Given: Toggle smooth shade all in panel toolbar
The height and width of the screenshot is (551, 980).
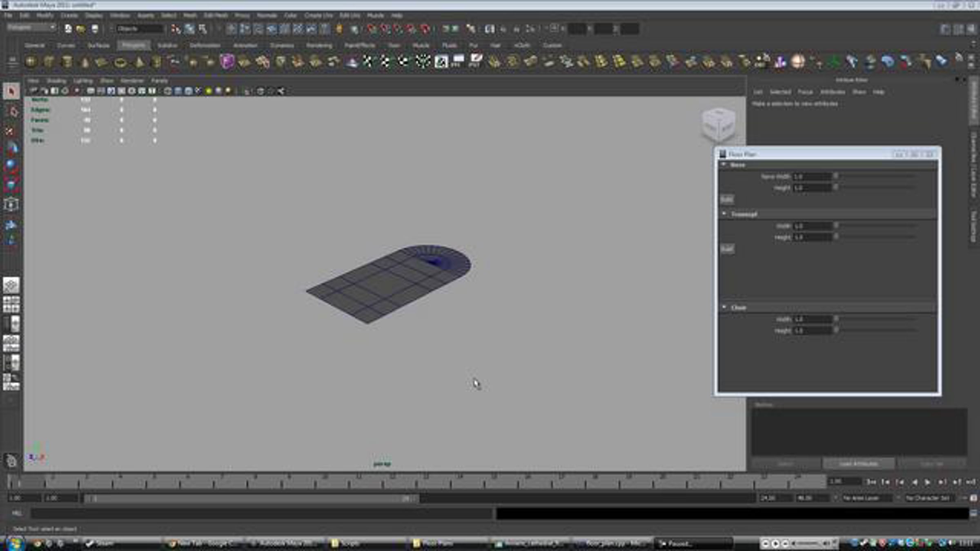Looking at the screenshot, I should 178,91.
